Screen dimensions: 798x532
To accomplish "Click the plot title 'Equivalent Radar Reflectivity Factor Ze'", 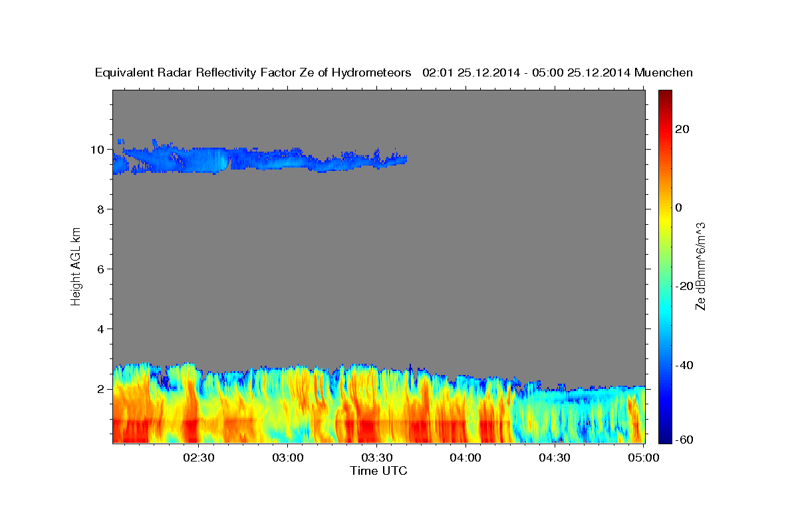I will coord(206,72).
